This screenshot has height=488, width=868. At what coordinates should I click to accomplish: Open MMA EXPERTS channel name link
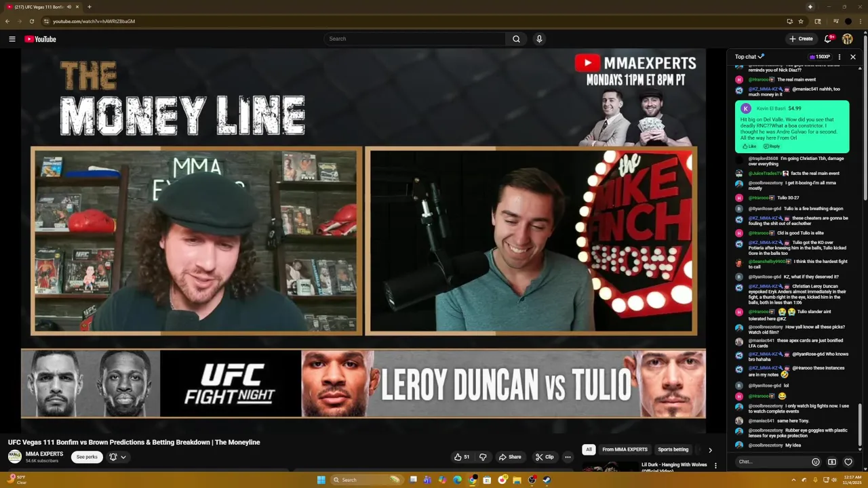[x=44, y=454]
